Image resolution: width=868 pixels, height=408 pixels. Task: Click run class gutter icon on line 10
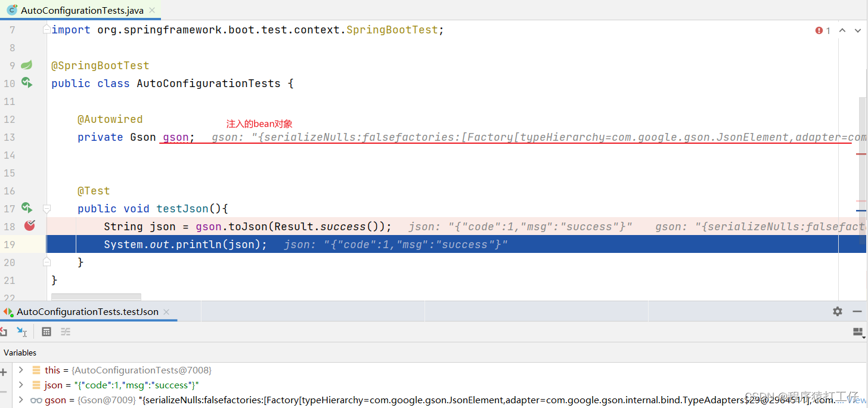point(27,82)
